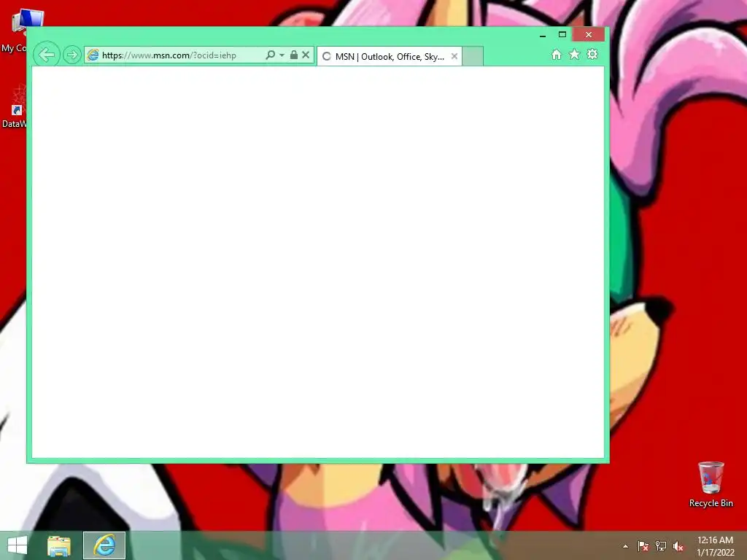The height and width of the screenshot is (560, 747).
Task: Open the taskbar clock showing 12:16 AM
Action: [x=715, y=545]
